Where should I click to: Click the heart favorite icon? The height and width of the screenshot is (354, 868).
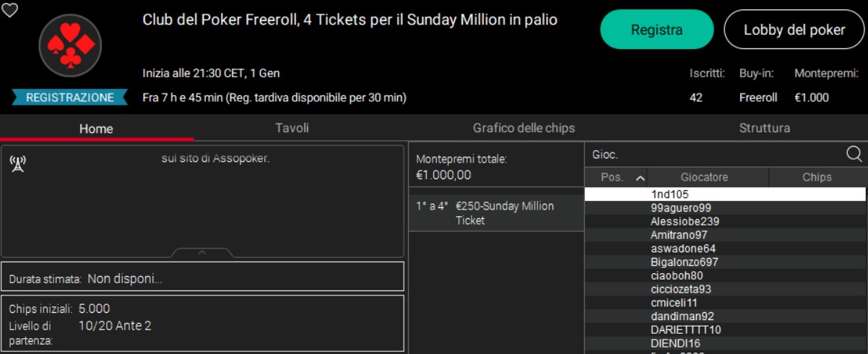click(9, 10)
